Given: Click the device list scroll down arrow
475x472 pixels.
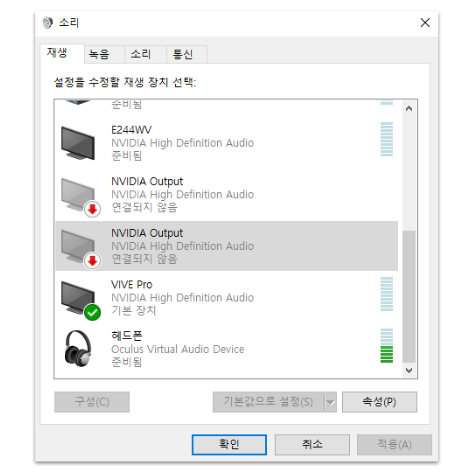Looking at the screenshot, I should (x=409, y=370).
